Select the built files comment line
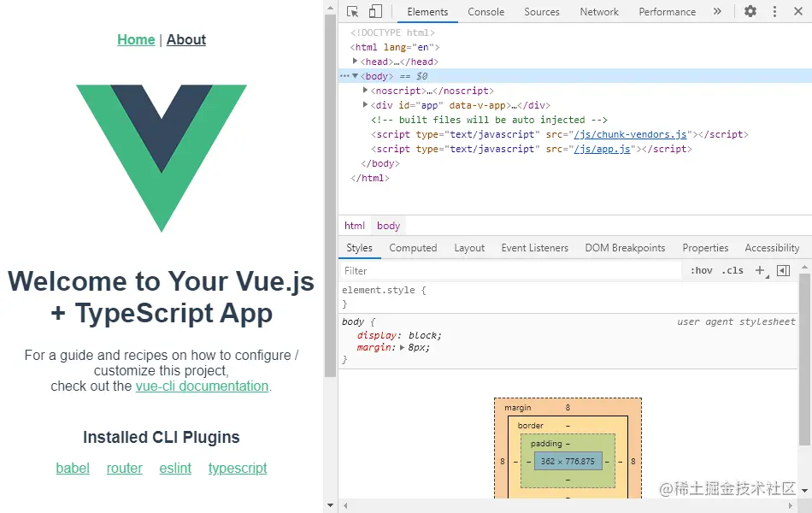 pos(490,120)
